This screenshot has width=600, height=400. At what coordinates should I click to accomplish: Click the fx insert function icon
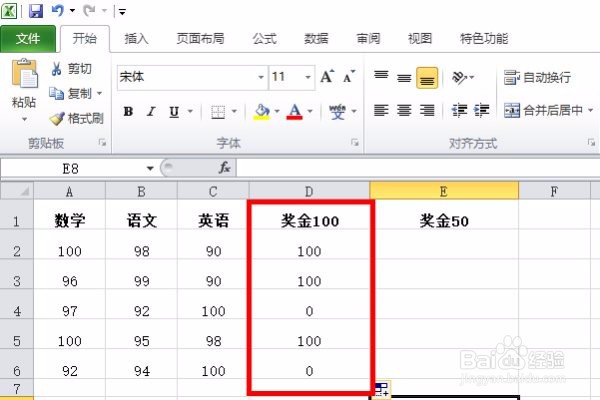click(x=225, y=168)
